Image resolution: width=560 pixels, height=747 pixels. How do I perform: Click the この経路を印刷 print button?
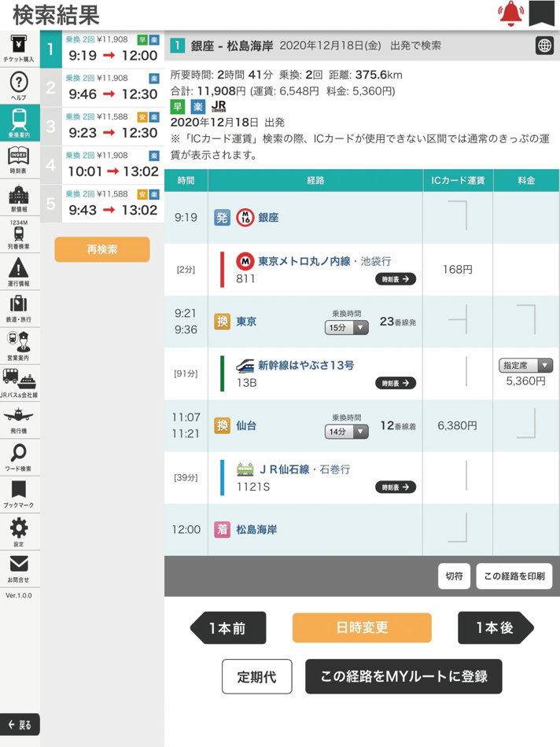point(514,576)
